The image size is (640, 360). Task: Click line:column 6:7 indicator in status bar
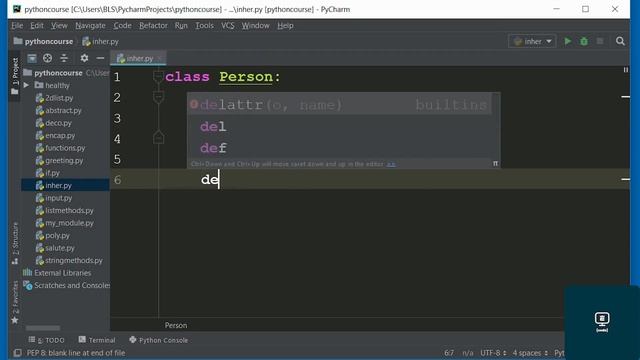tap(449, 353)
